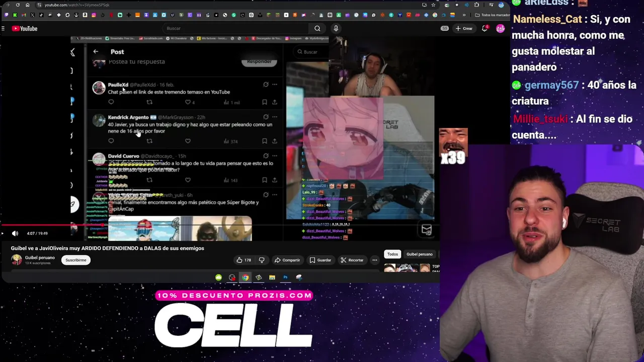
Task: Save the video with Guardar
Action: (x=320, y=260)
